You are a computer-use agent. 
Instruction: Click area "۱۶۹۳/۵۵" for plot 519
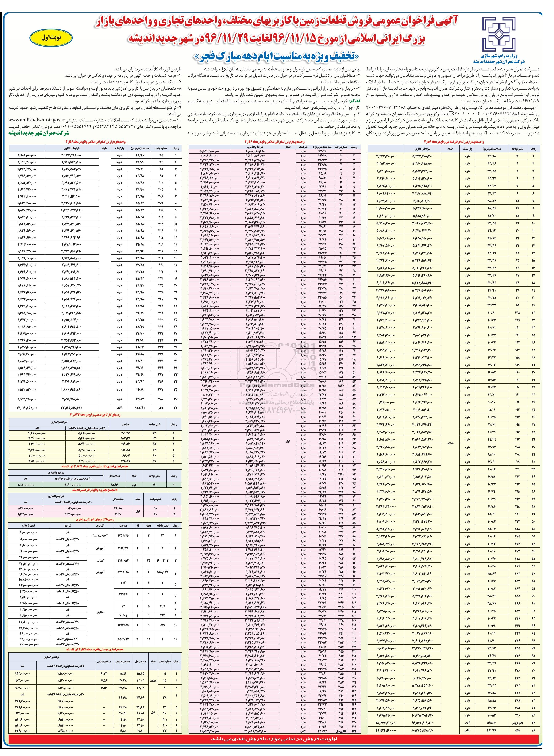(123, 625)
